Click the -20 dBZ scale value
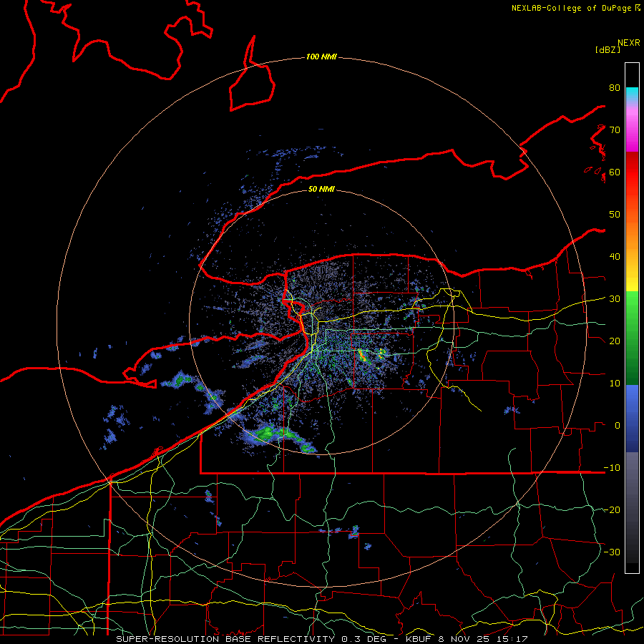This screenshot has height=644, width=644. point(612,510)
